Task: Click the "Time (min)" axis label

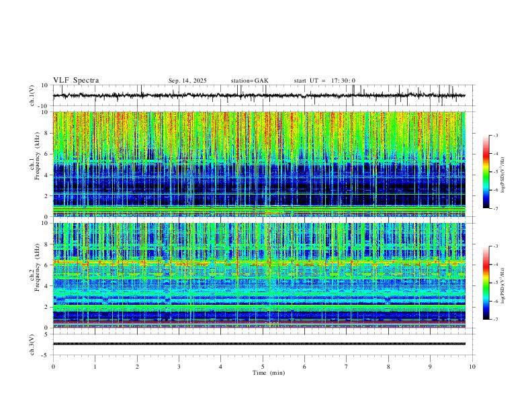Action: tap(269, 373)
